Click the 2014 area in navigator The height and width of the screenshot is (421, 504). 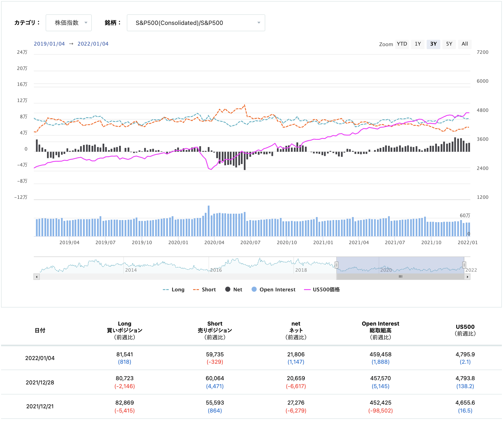(x=131, y=270)
